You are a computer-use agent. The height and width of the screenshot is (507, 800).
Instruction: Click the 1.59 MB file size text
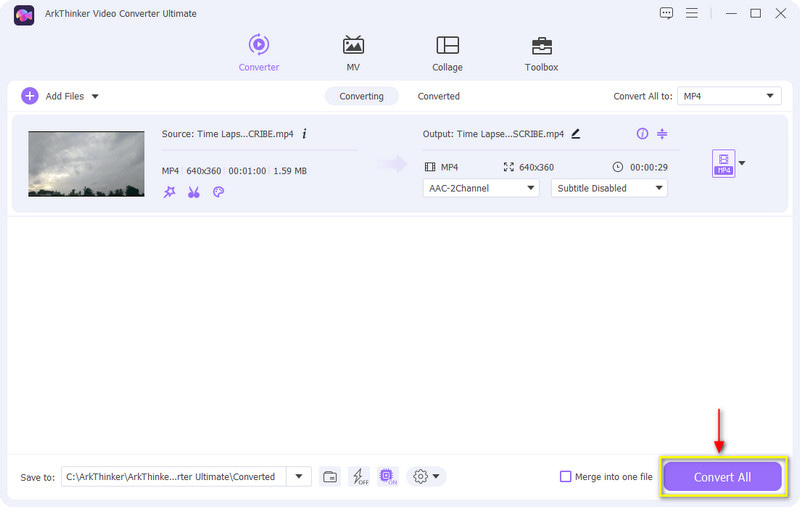point(290,171)
